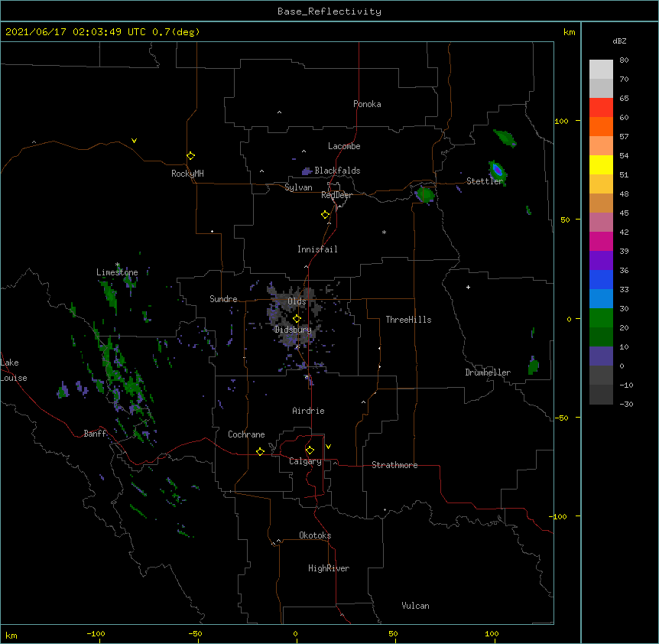The image size is (659, 644).
Task: Click the white asterisk marker east of Innisfail
Action: [384, 232]
